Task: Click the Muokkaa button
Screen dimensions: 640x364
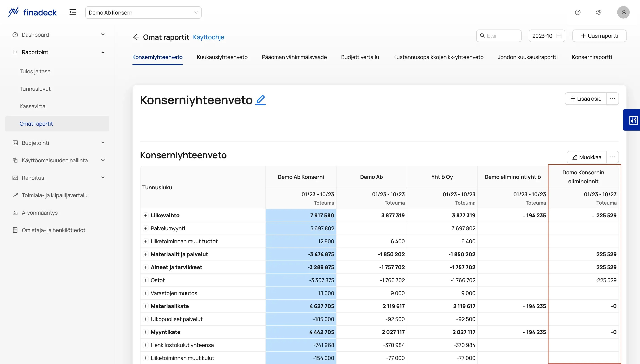Action: [587, 157]
